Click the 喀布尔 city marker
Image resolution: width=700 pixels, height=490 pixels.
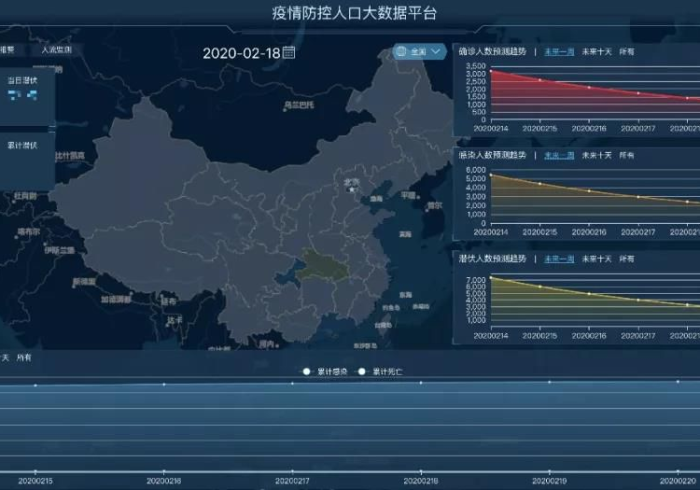(x=17, y=237)
